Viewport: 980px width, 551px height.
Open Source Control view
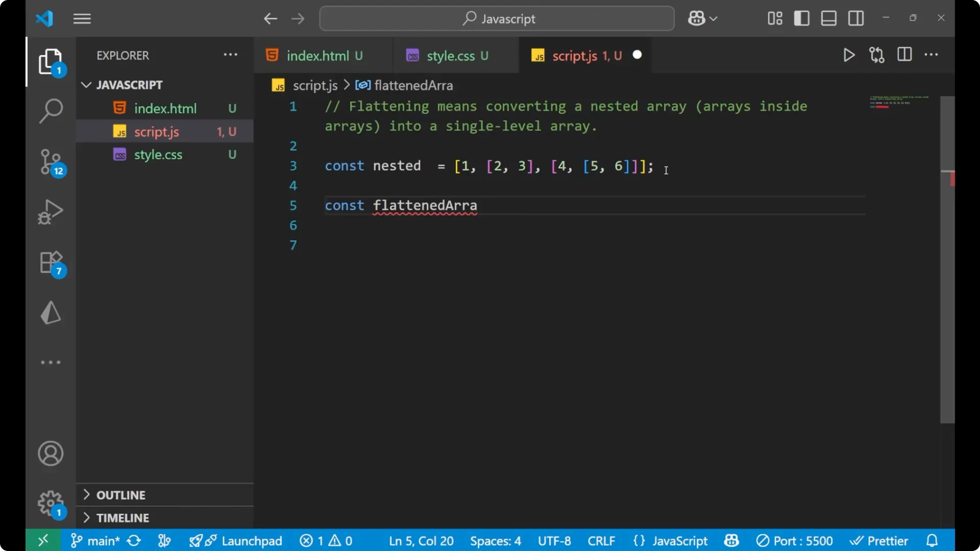(x=50, y=162)
